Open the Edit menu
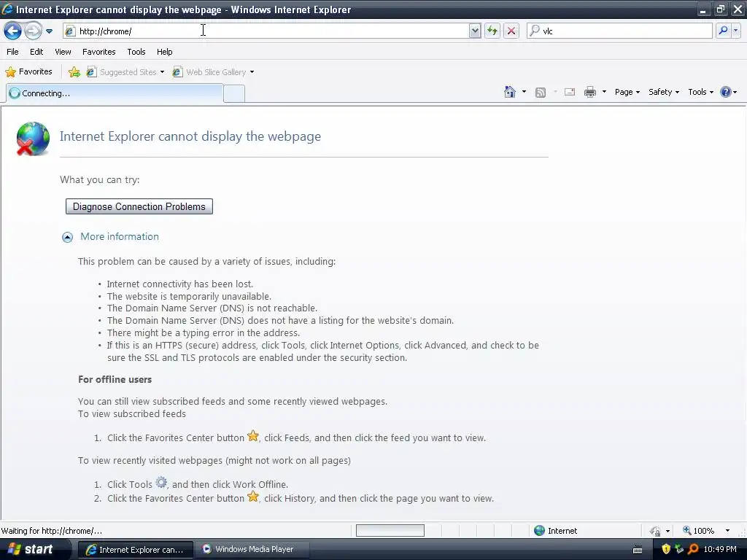 (x=36, y=52)
